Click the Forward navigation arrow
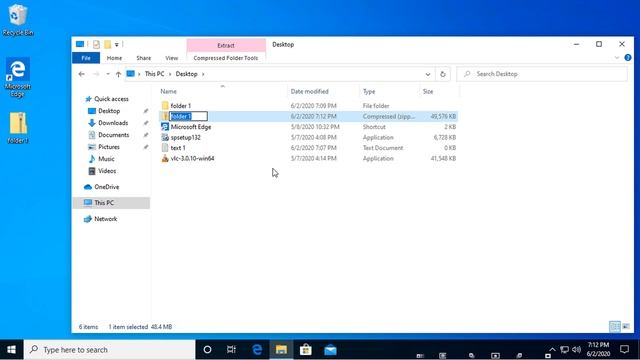The height and width of the screenshot is (360, 640). tap(96, 74)
